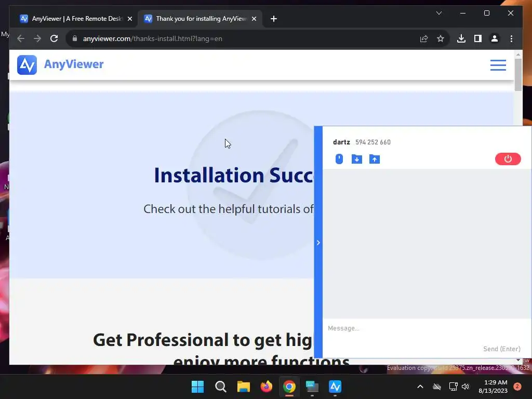Click the AnyViewer brand text link
This screenshot has width=532, height=399.
coord(74,64)
